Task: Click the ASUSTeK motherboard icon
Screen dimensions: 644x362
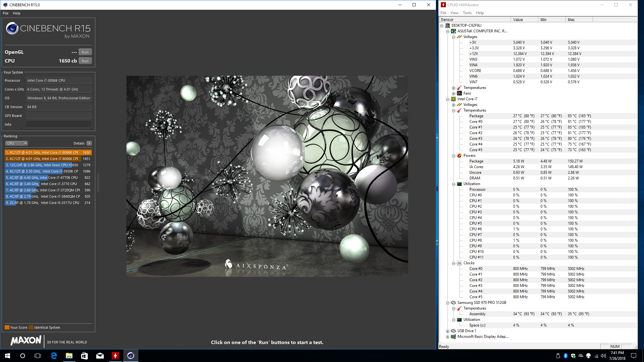Action: (453, 31)
